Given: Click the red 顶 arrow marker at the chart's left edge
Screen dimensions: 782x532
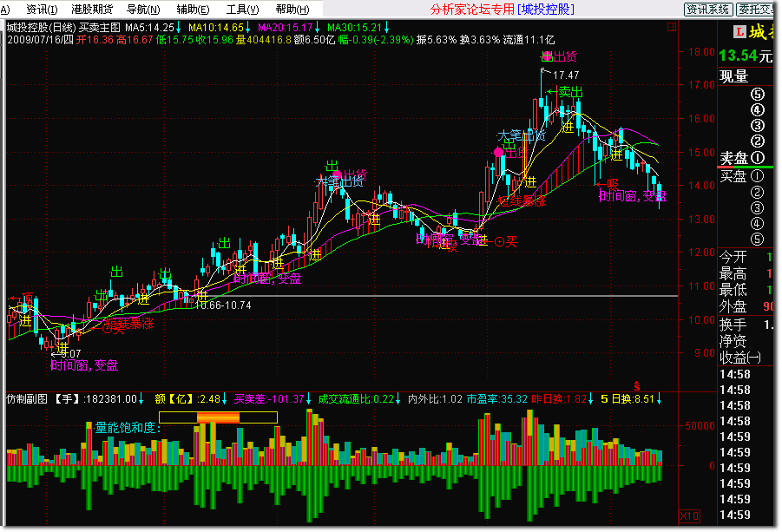Looking at the screenshot, I should click(x=22, y=299).
